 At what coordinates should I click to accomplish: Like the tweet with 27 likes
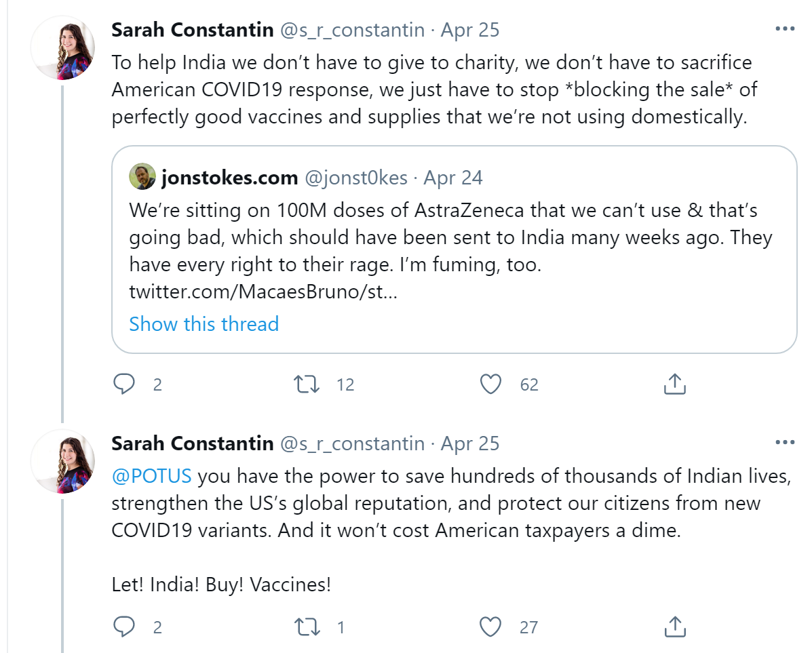[x=490, y=627]
